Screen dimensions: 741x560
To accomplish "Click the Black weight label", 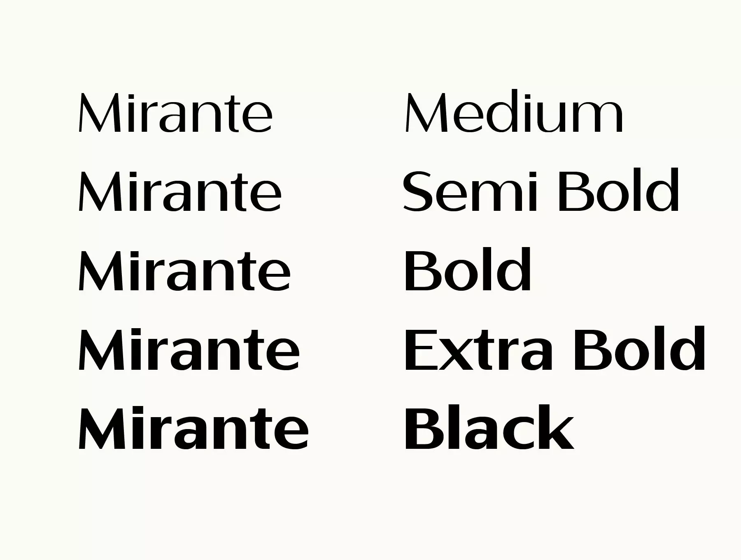I will [489, 428].
